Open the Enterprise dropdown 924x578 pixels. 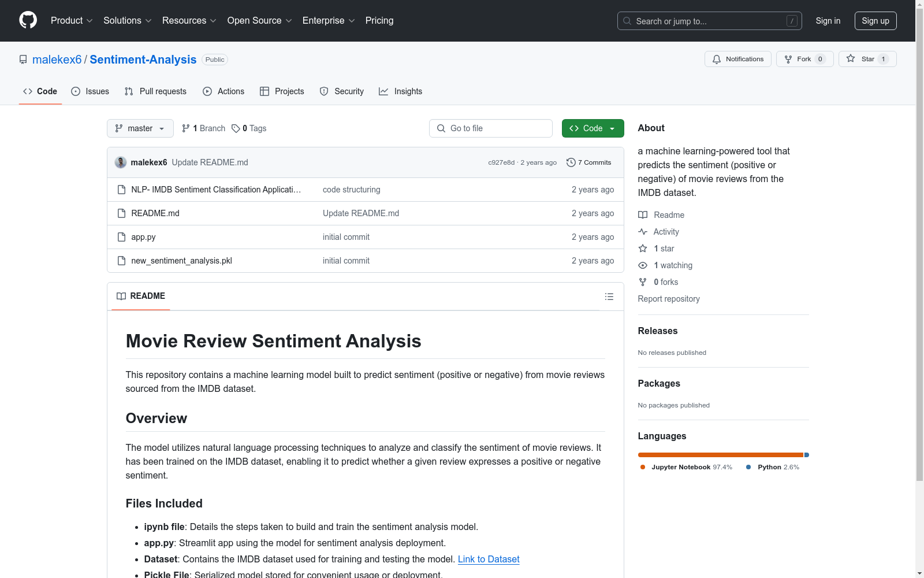click(329, 21)
